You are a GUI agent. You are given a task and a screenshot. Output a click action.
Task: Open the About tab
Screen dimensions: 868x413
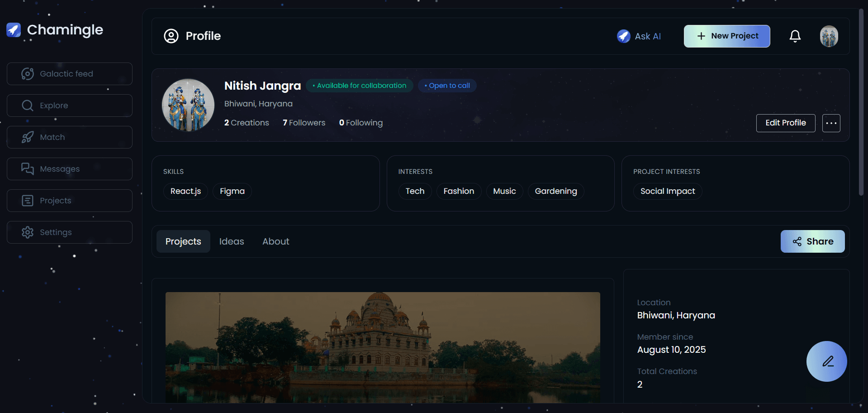275,241
